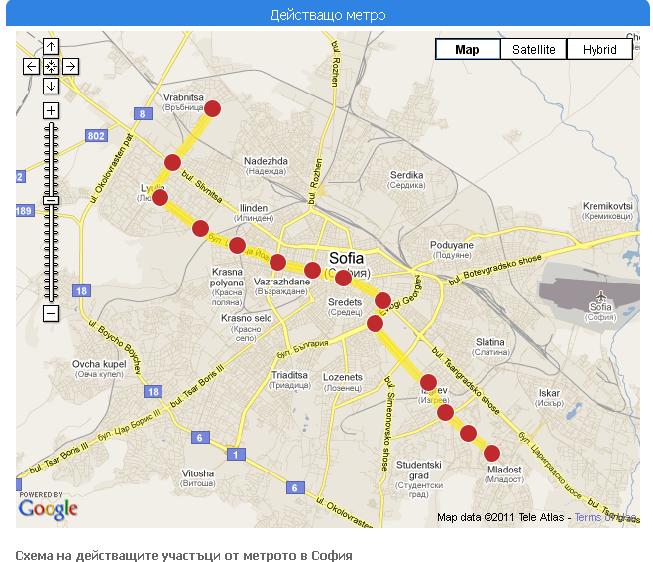Click the Krasno selo district label

point(246,328)
